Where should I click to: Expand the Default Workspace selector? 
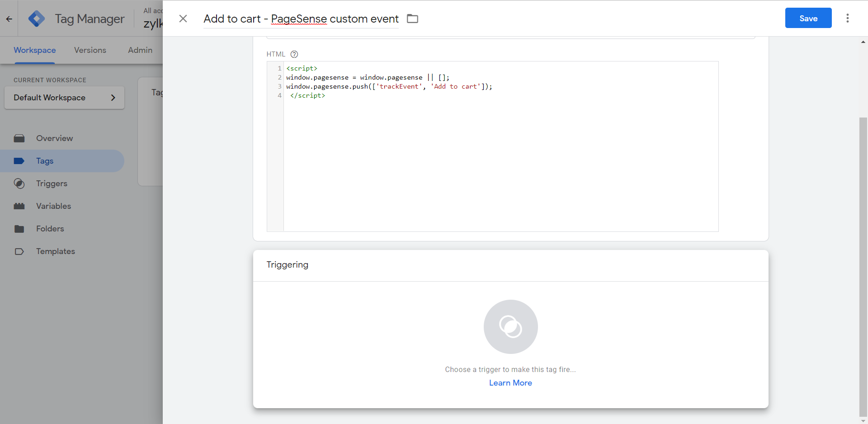point(64,98)
